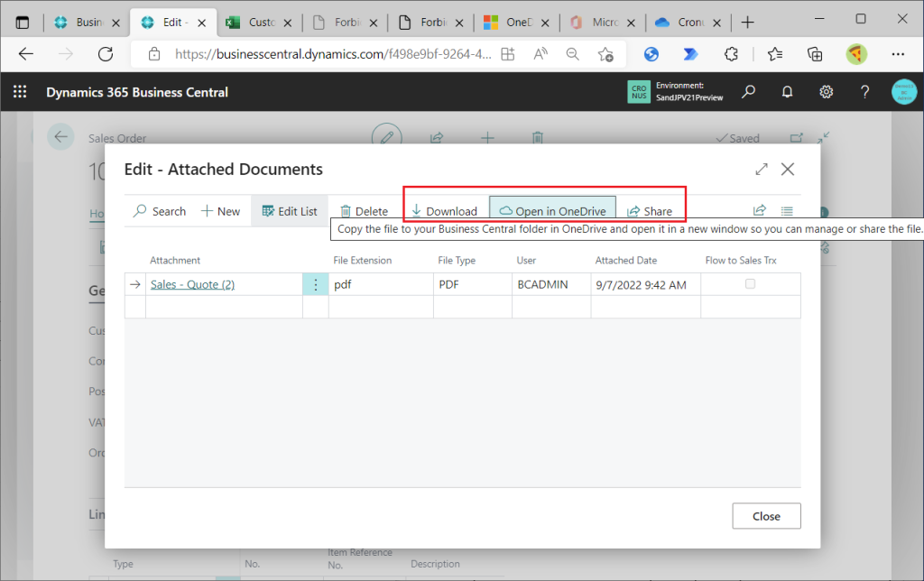Click the pencil edit icon on Sales Order
The height and width of the screenshot is (581, 924).
386,137
